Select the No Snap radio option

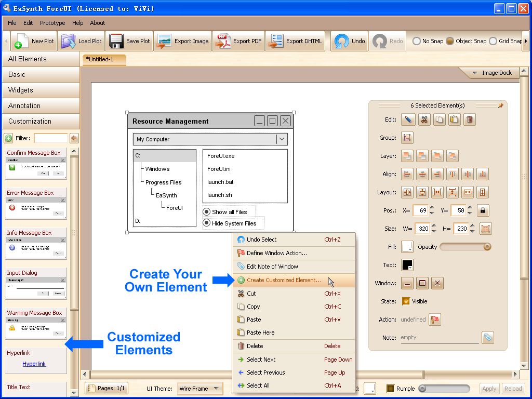coord(417,41)
